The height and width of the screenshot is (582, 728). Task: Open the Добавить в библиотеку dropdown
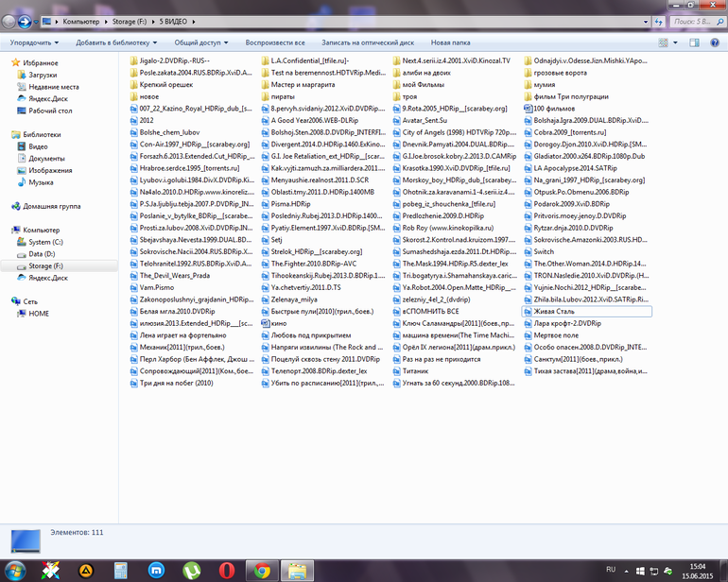(x=116, y=43)
